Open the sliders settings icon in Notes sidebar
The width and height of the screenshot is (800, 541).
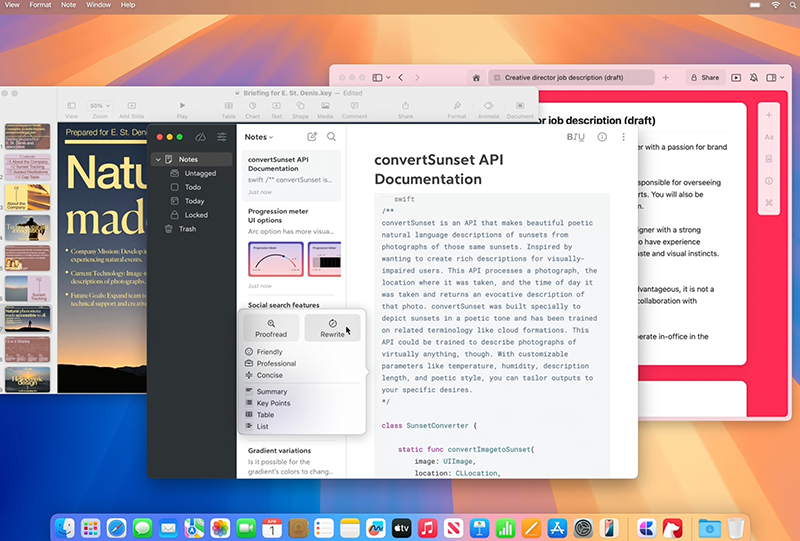click(x=221, y=137)
